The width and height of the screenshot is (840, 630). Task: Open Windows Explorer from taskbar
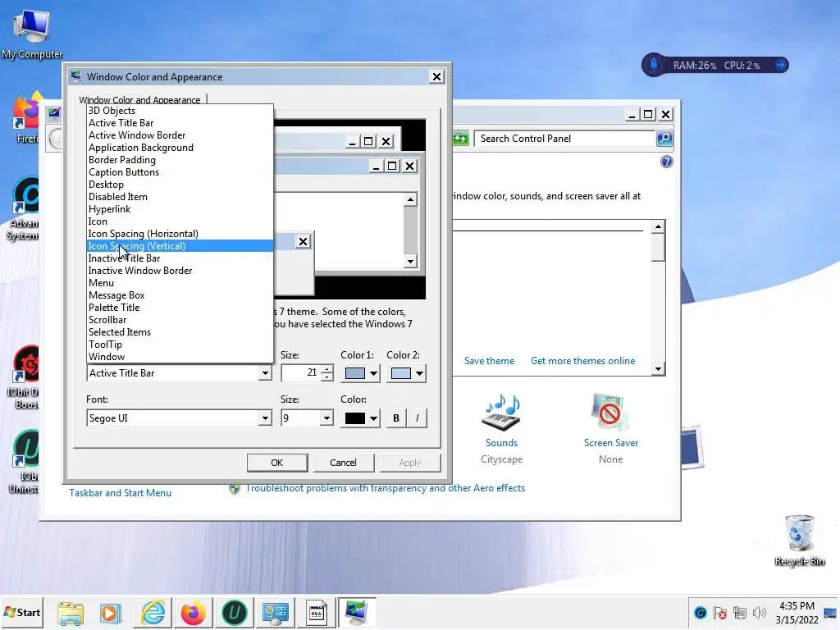click(x=71, y=613)
